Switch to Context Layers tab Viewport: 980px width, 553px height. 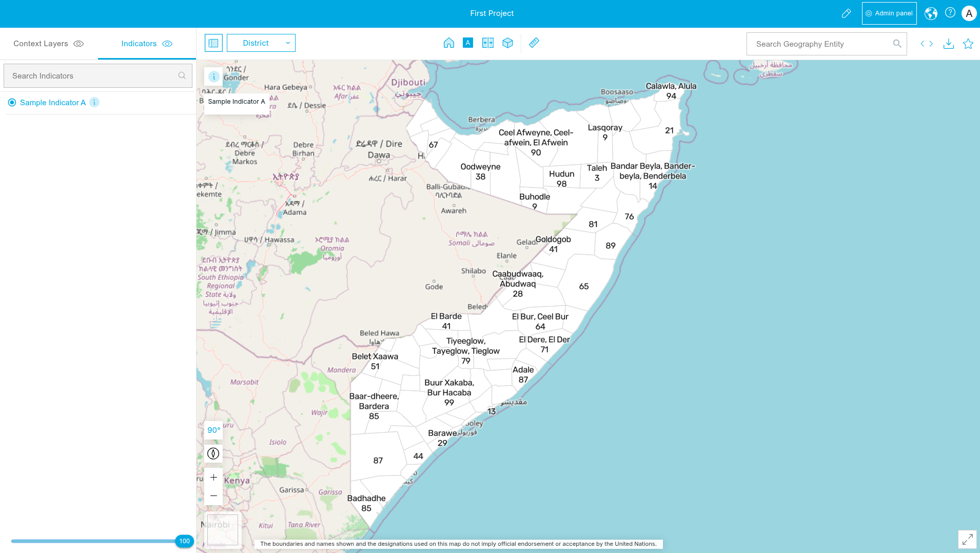click(x=41, y=44)
